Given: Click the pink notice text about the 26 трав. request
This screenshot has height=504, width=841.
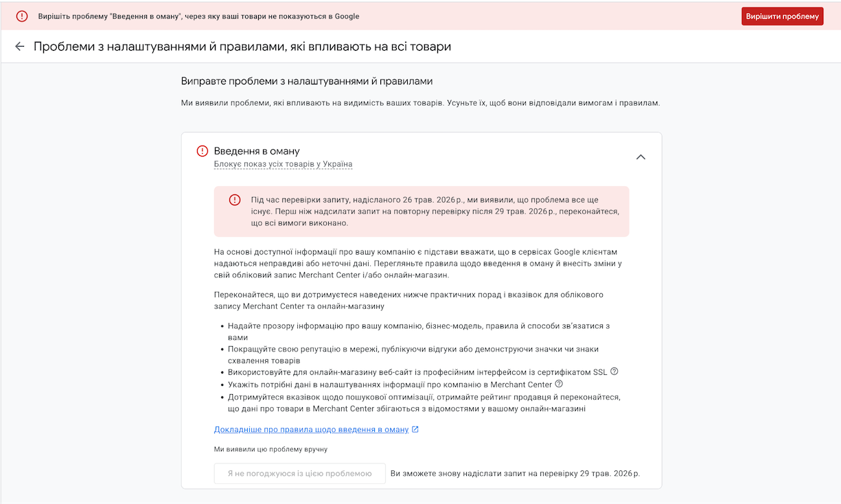Looking at the screenshot, I should click(x=435, y=211).
